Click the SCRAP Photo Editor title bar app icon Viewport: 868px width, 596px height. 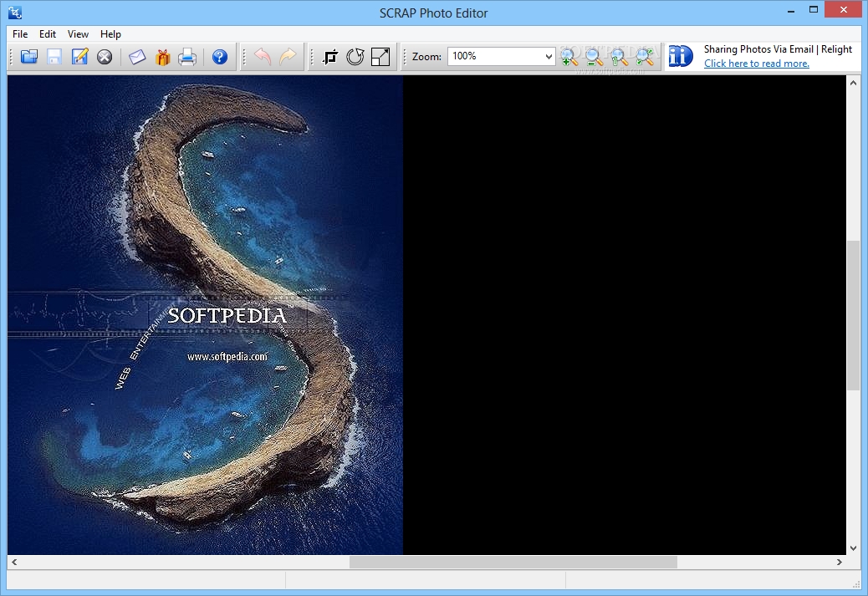click(x=15, y=13)
